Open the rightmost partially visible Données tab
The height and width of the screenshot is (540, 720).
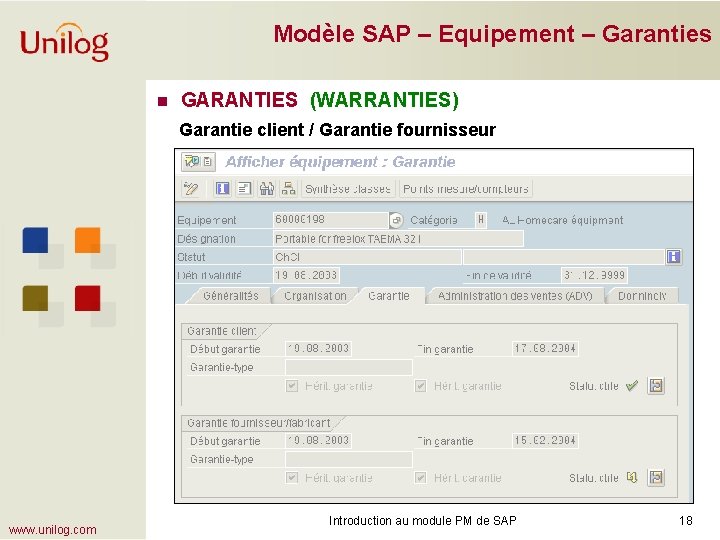tap(642, 296)
